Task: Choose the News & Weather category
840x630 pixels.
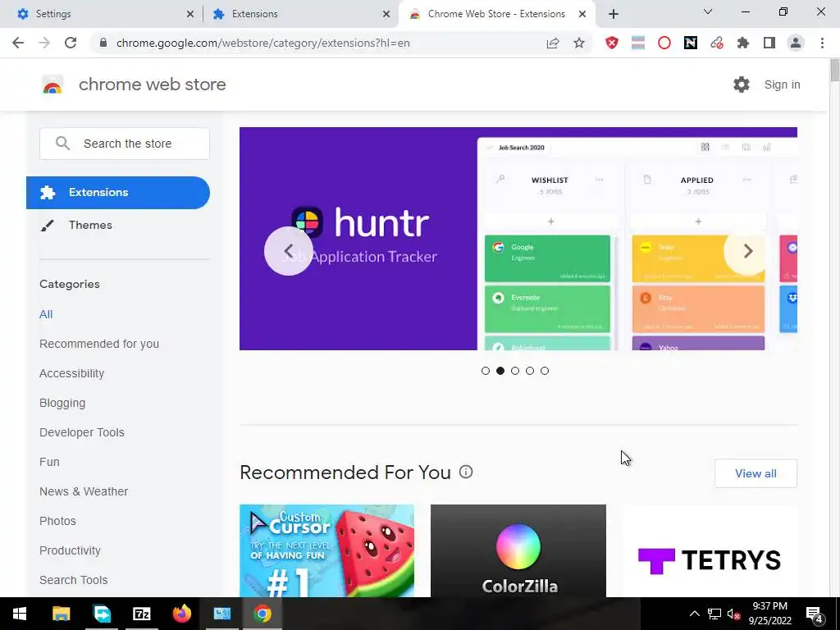Action: (x=84, y=491)
